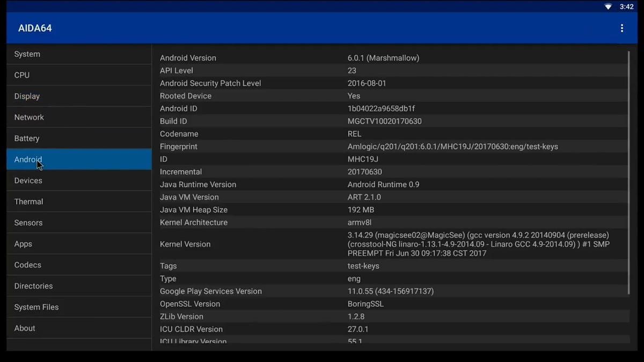Open the Sensors list
This screenshot has height=362, width=644.
tap(79, 223)
